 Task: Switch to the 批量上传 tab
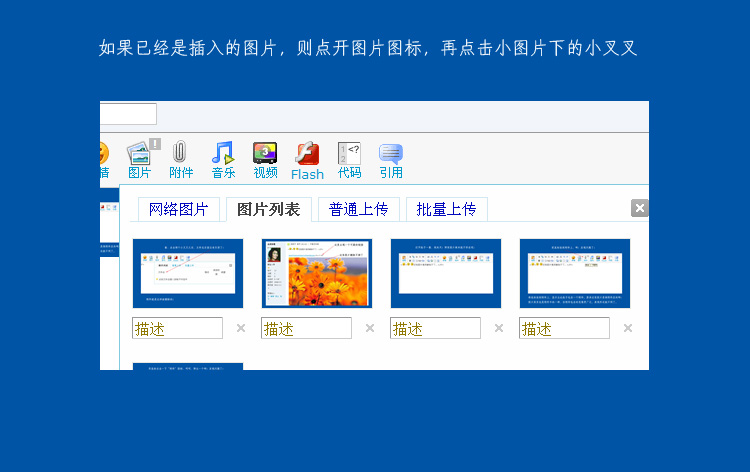446,209
